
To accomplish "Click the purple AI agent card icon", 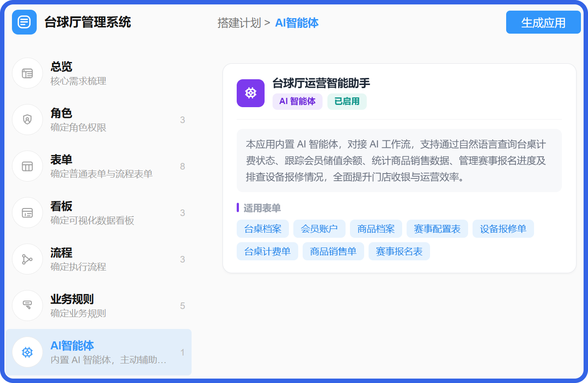I will (250, 93).
